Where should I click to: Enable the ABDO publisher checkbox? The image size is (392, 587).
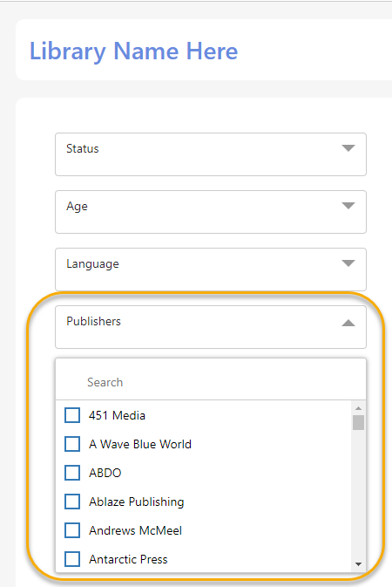coord(72,473)
